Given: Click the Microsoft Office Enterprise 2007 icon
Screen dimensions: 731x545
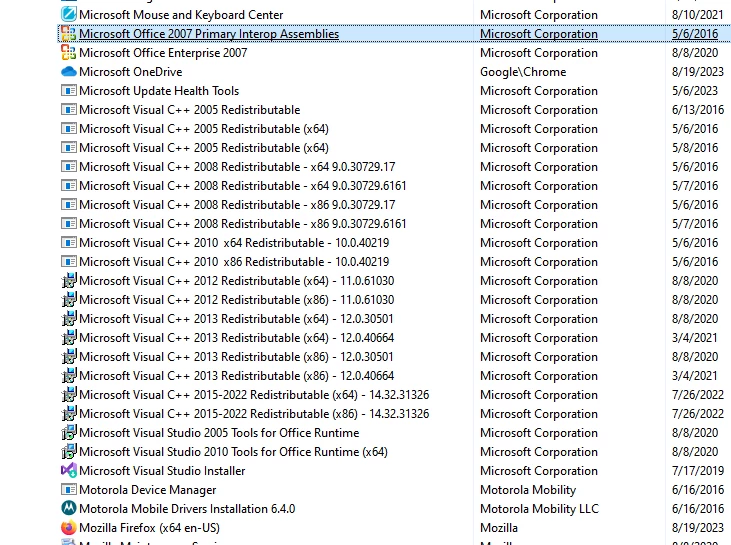Looking at the screenshot, I should [x=69, y=53].
